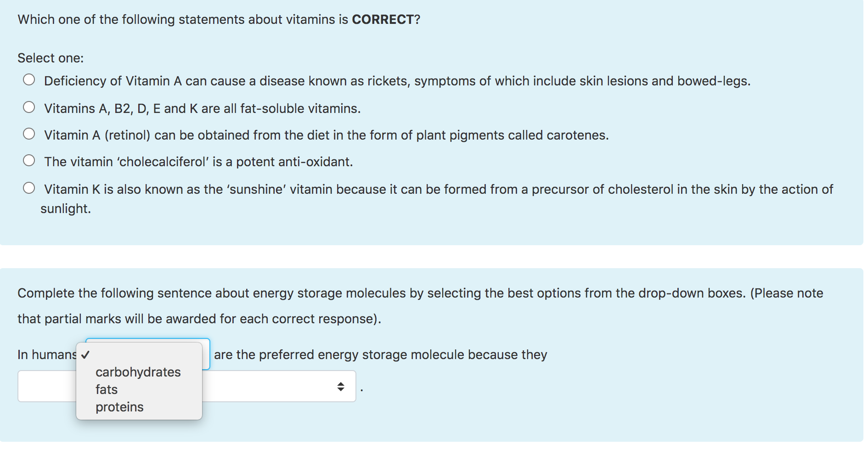Select the fat-soluble vitamins statement
868x450 pixels.
tap(29, 107)
